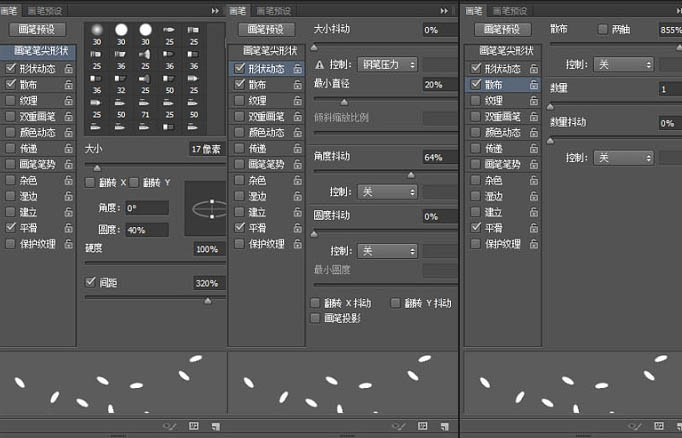Click the 角度抖动 slider handle
Viewport: 682px width, 438px height.
point(411,175)
